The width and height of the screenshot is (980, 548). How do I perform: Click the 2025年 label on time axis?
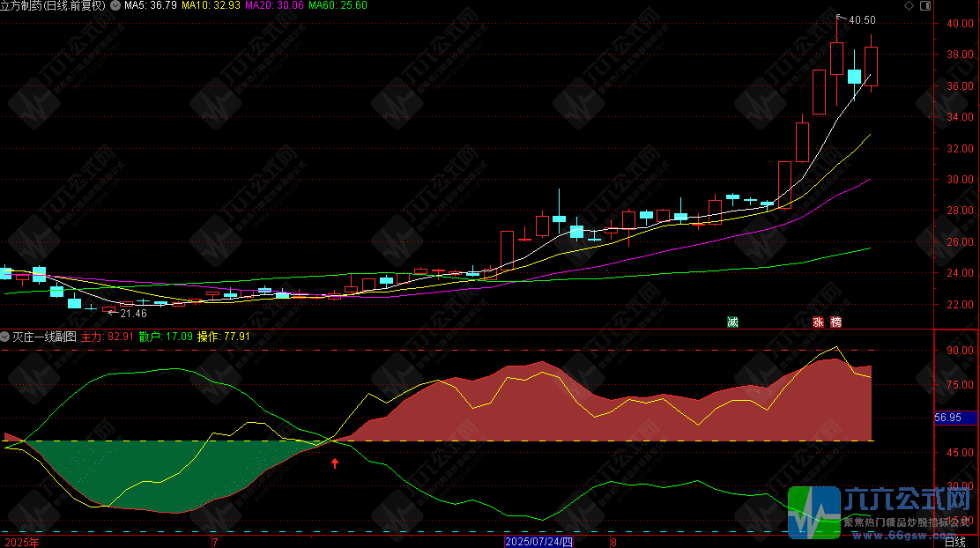(x=22, y=543)
